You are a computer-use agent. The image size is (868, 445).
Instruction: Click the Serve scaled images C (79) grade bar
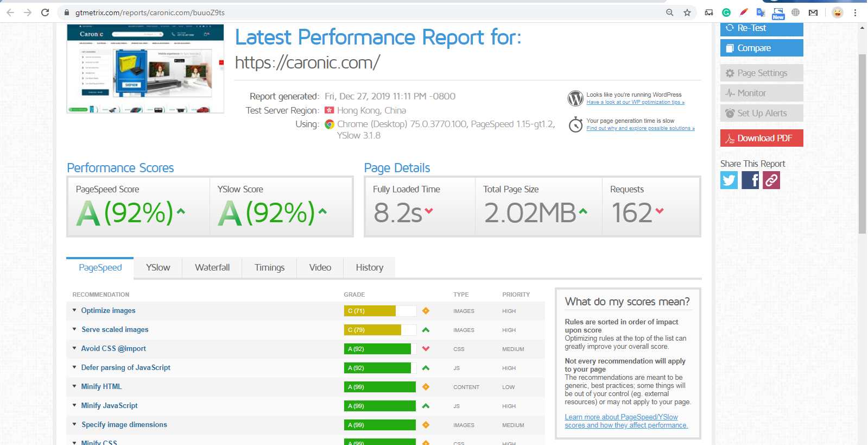point(380,330)
